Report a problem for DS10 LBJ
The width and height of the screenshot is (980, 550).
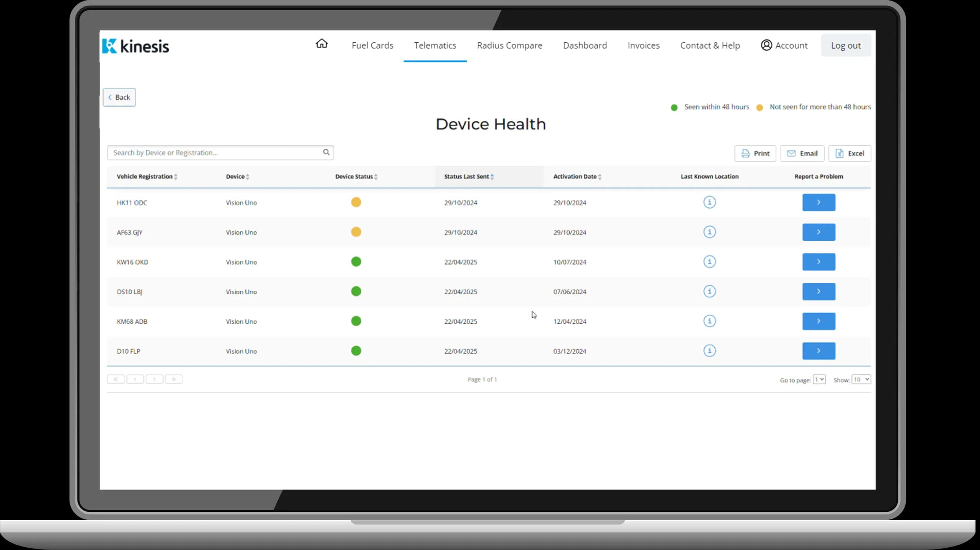[x=818, y=291]
